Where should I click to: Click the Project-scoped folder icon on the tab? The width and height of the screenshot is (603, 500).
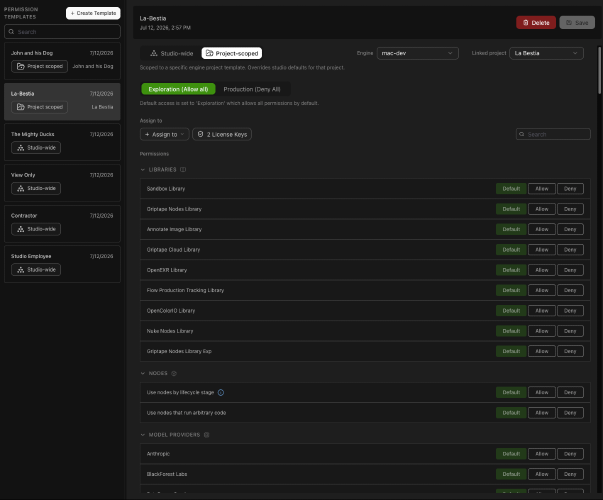[209, 53]
